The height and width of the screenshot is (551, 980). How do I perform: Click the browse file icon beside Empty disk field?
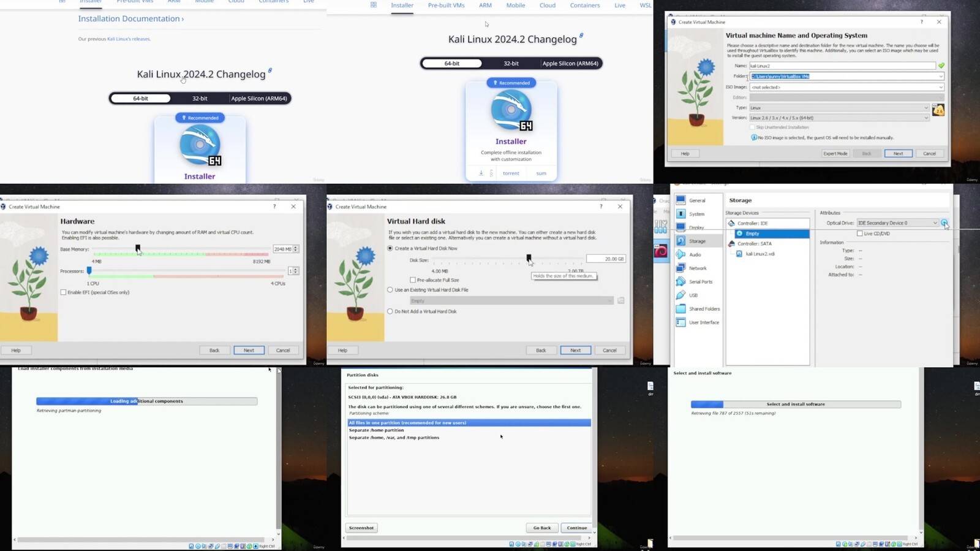(x=620, y=300)
